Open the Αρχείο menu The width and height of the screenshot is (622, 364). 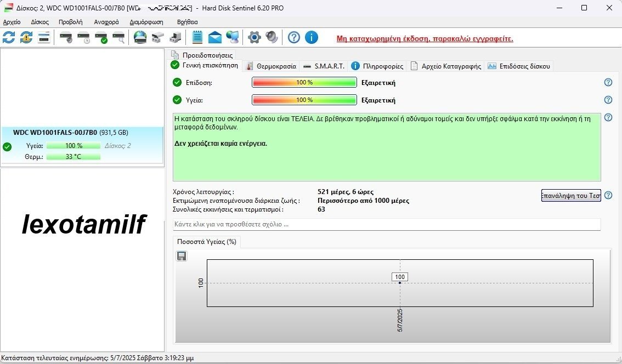12,22
